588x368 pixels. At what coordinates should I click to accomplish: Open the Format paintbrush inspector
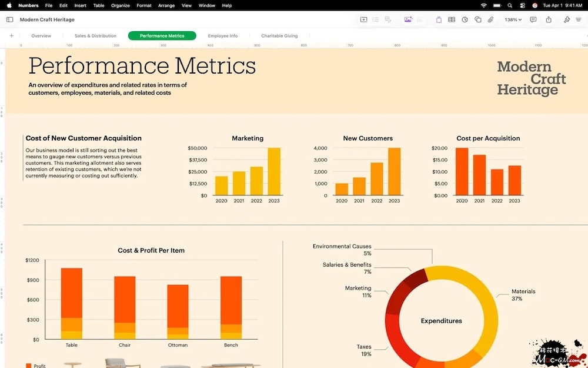(567, 19)
